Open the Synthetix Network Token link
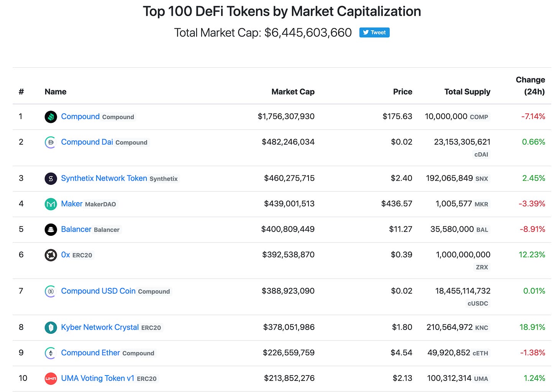This screenshot has height=392, width=558. pyautogui.click(x=104, y=178)
